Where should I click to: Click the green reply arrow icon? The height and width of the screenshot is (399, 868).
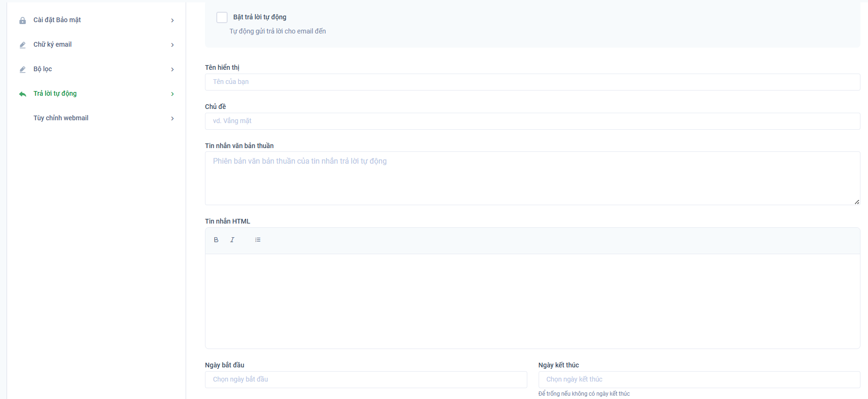[23, 94]
